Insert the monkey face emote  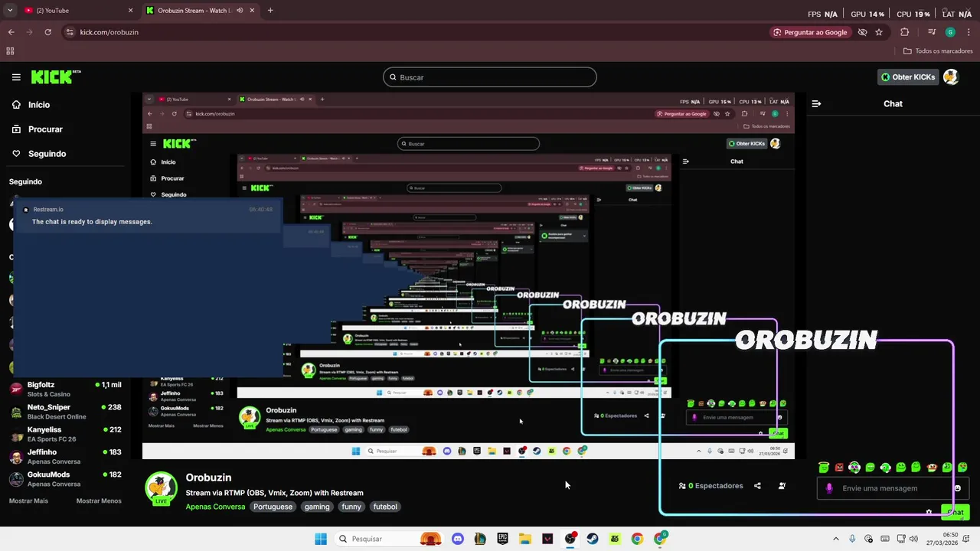click(932, 468)
